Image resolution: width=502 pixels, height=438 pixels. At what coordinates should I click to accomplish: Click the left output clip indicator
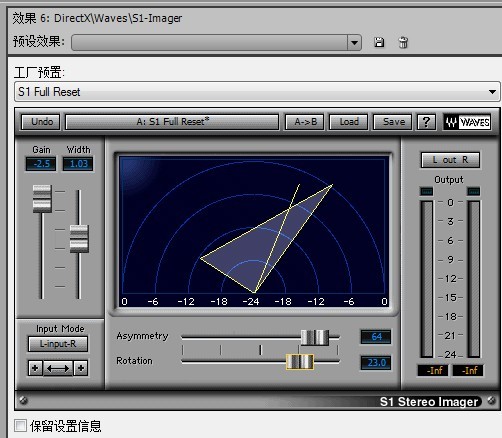click(426, 191)
